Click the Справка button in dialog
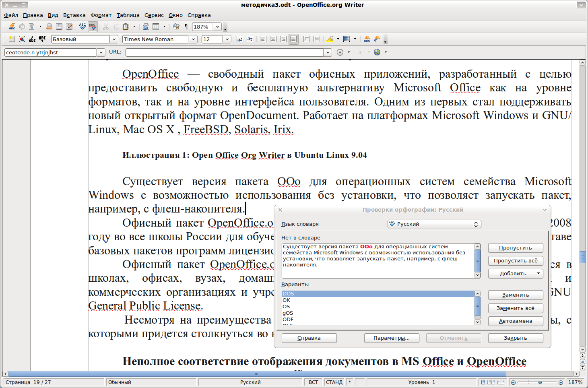This screenshot has width=588, height=388. (x=309, y=338)
